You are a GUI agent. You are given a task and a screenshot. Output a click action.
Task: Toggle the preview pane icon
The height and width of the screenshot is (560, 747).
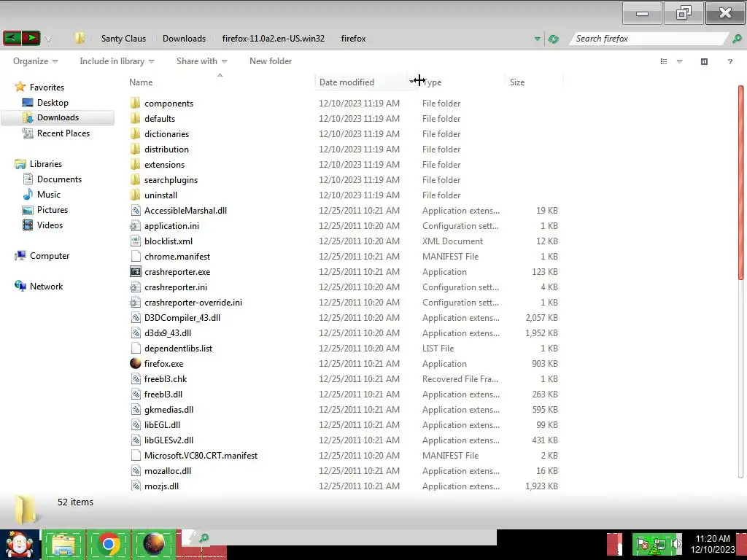[704, 61]
